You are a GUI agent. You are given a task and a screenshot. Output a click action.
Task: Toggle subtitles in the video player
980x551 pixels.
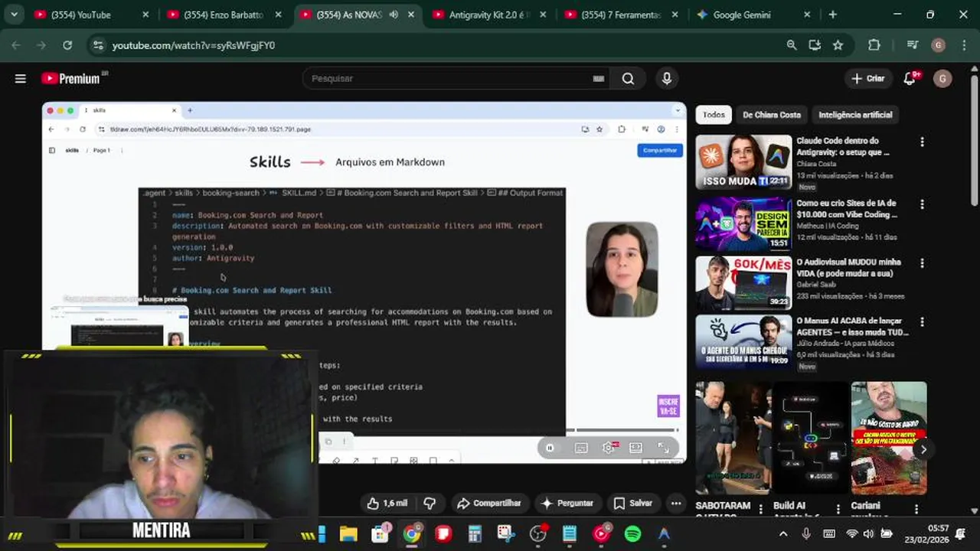click(x=581, y=448)
